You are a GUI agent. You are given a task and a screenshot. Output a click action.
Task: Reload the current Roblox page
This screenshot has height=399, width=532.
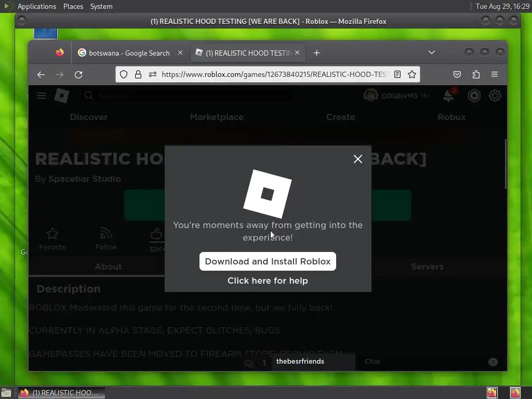tap(78, 75)
